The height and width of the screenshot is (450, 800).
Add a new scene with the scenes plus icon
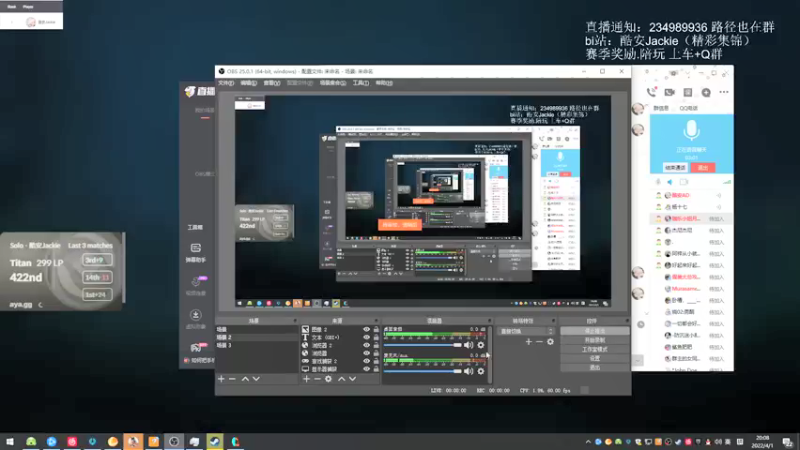[221, 379]
